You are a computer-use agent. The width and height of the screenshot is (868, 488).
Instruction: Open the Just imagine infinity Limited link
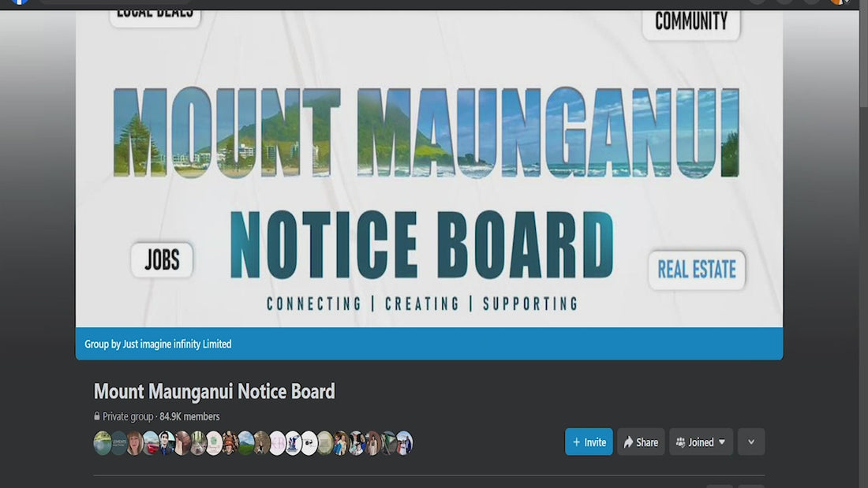click(177, 345)
